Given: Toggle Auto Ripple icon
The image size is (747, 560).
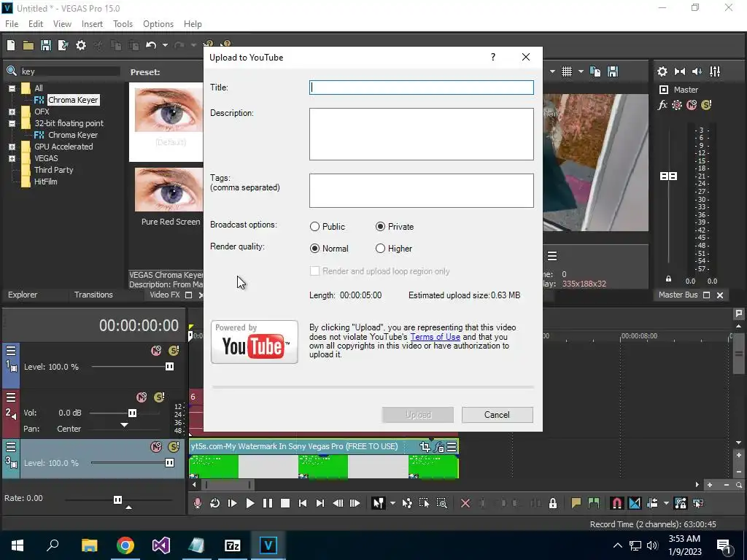Looking at the screenshot, I should click(653, 503).
